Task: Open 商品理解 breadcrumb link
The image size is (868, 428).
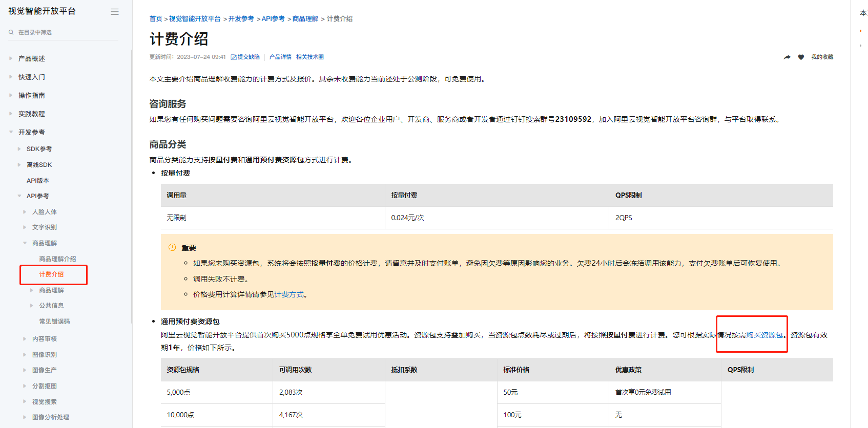Action: point(305,19)
